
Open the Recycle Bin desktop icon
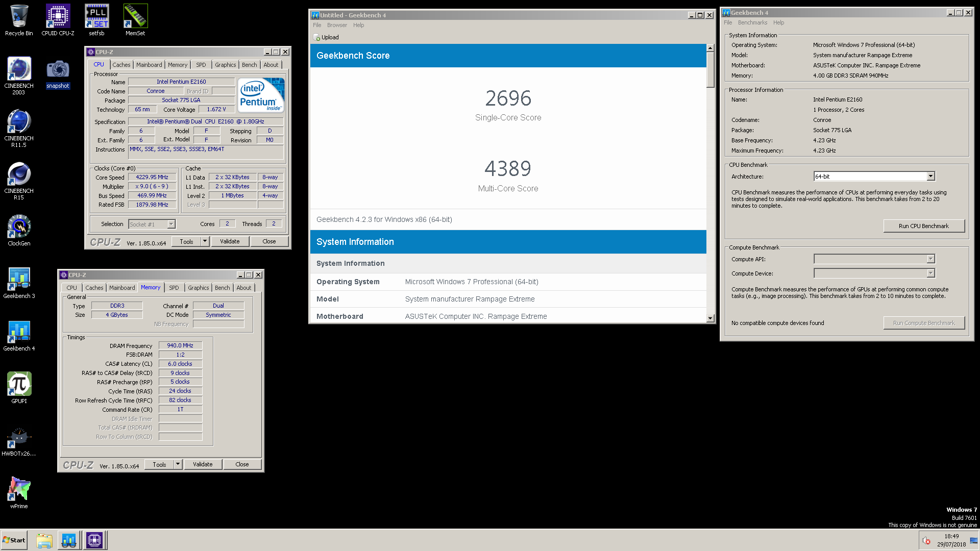19,20
